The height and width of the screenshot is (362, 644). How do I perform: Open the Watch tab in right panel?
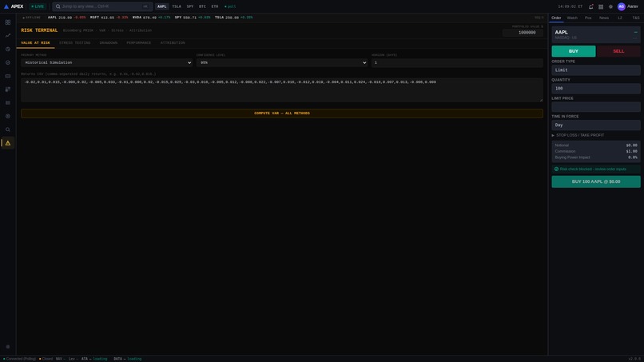[x=572, y=18]
